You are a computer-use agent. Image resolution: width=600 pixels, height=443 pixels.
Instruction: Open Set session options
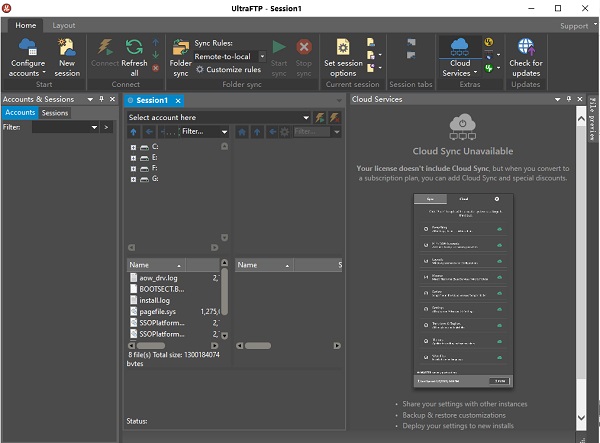pos(343,57)
